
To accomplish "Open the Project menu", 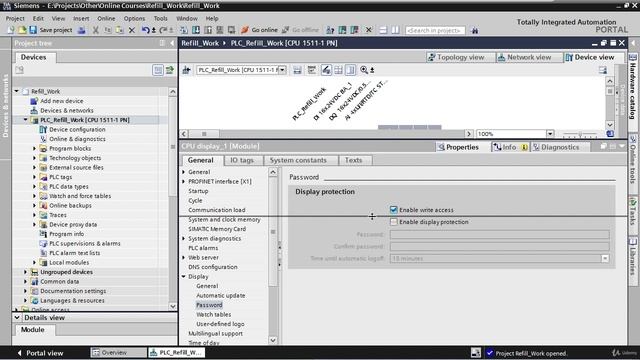I will click(x=15, y=18).
